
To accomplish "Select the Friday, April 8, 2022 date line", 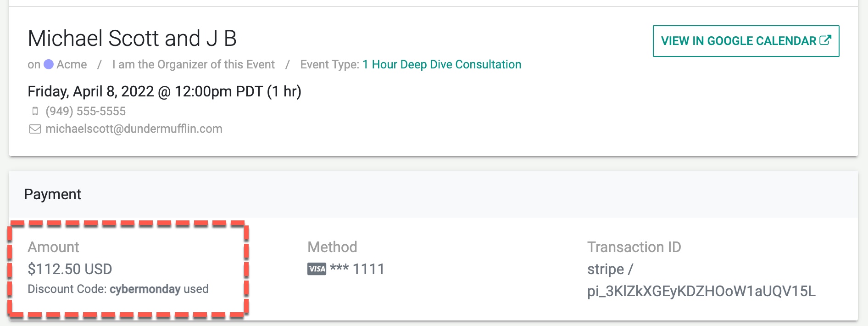I will pyautogui.click(x=164, y=91).
